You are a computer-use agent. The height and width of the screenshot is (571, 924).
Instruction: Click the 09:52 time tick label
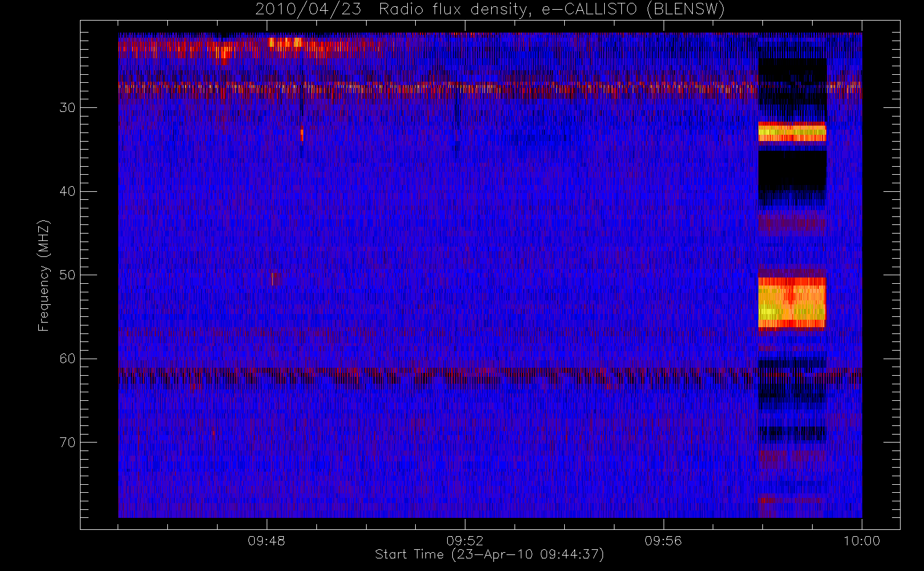[x=465, y=541]
